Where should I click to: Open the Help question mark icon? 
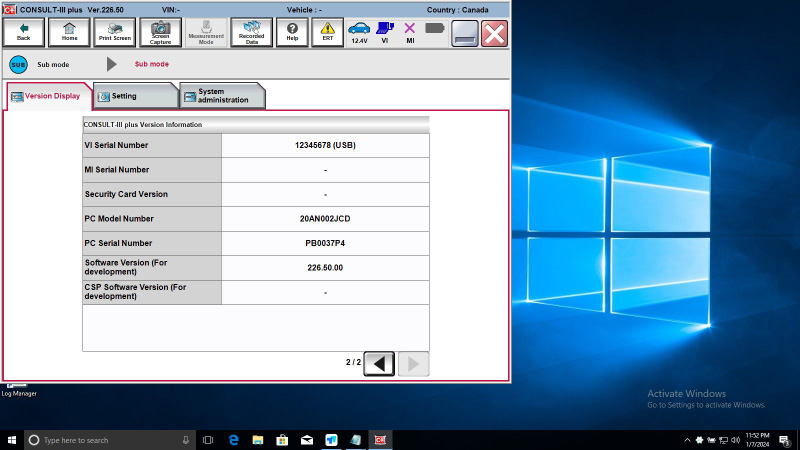[292, 33]
